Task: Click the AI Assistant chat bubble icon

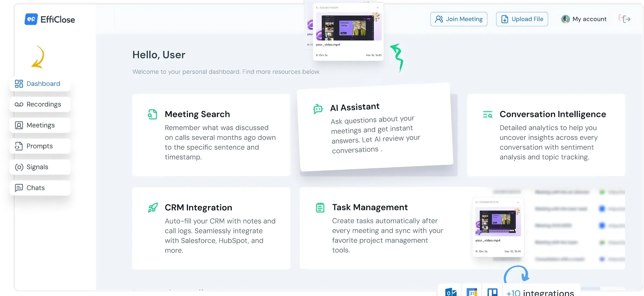Action: click(x=318, y=109)
